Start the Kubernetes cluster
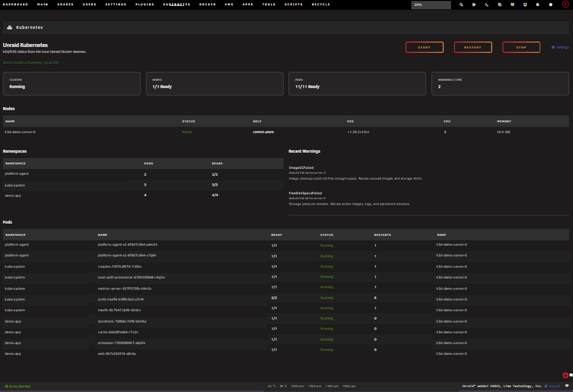 coord(424,47)
